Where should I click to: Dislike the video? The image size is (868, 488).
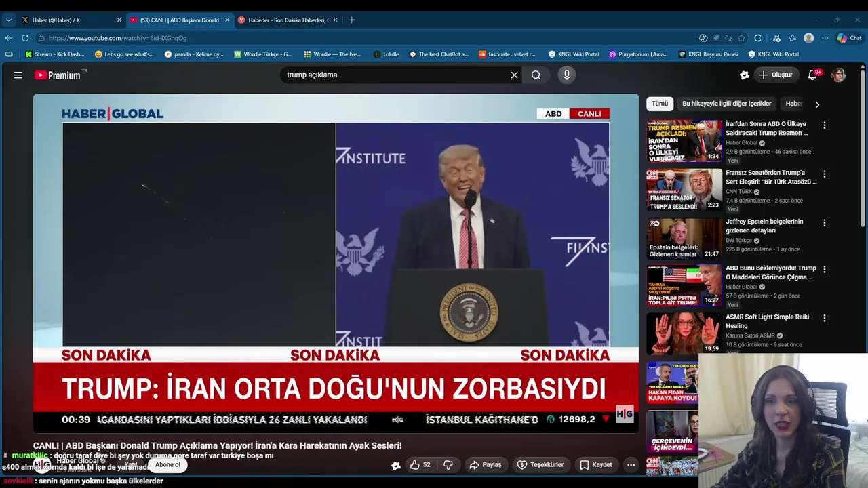(x=448, y=465)
